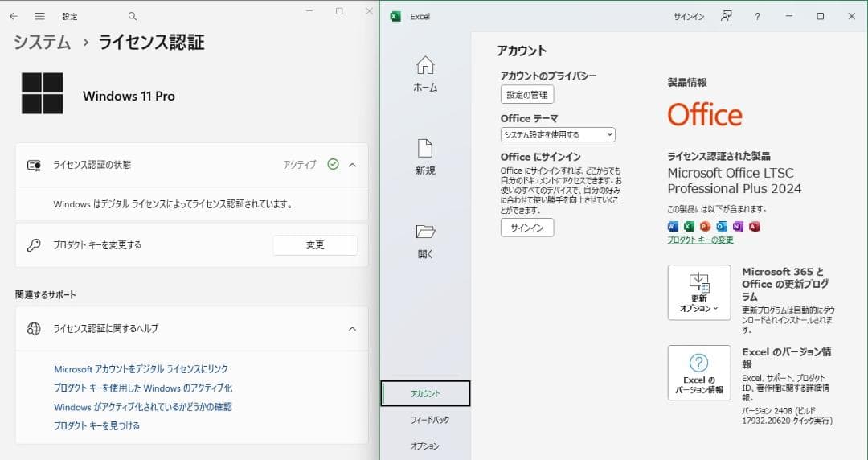Screen dimensions: 868x460
Task: Click the アクティブ status text
Action: (300, 165)
